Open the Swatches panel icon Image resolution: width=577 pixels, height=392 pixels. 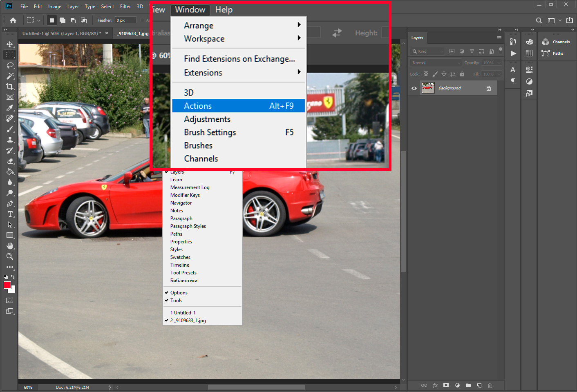(x=529, y=53)
